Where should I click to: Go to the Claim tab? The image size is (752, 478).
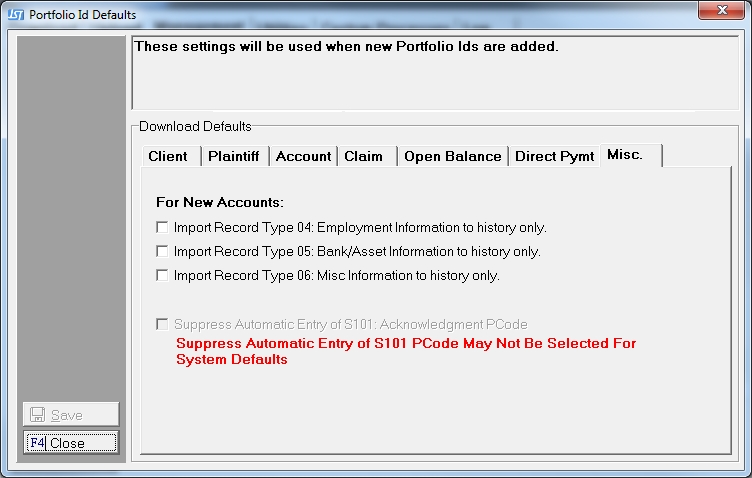364,156
